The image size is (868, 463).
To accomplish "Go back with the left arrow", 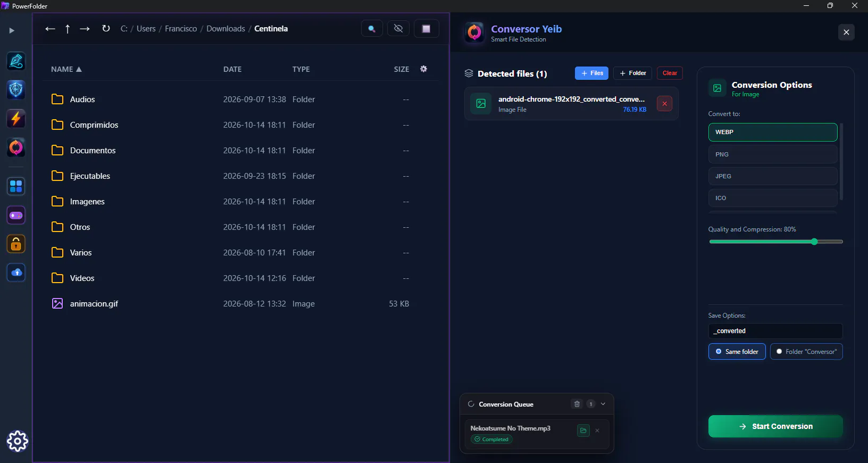I will pos(50,29).
